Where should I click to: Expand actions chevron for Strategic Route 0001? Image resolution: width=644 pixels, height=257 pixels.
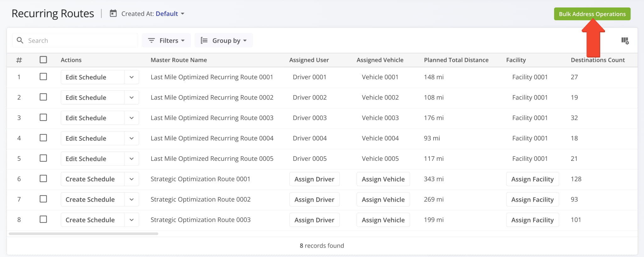(x=132, y=179)
